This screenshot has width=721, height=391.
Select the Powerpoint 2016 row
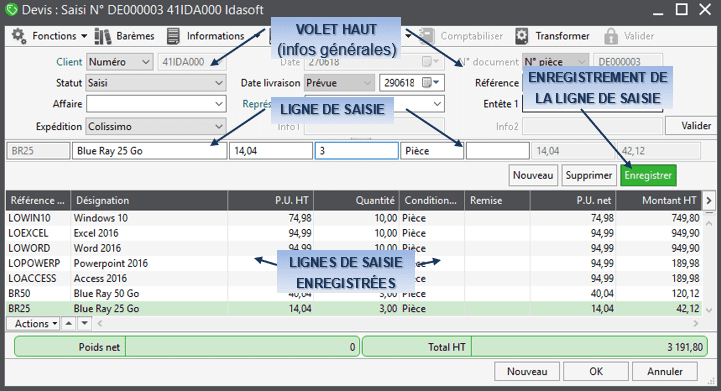pos(354,263)
